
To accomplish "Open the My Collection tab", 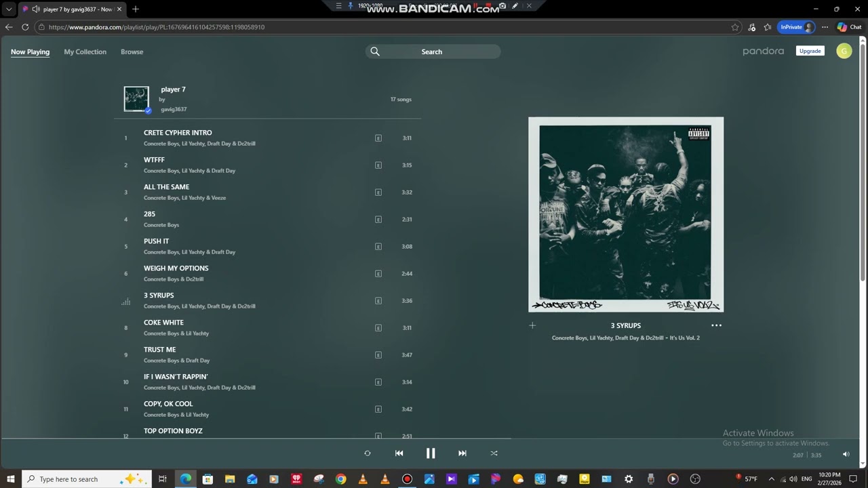I will pyautogui.click(x=85, y=52).
